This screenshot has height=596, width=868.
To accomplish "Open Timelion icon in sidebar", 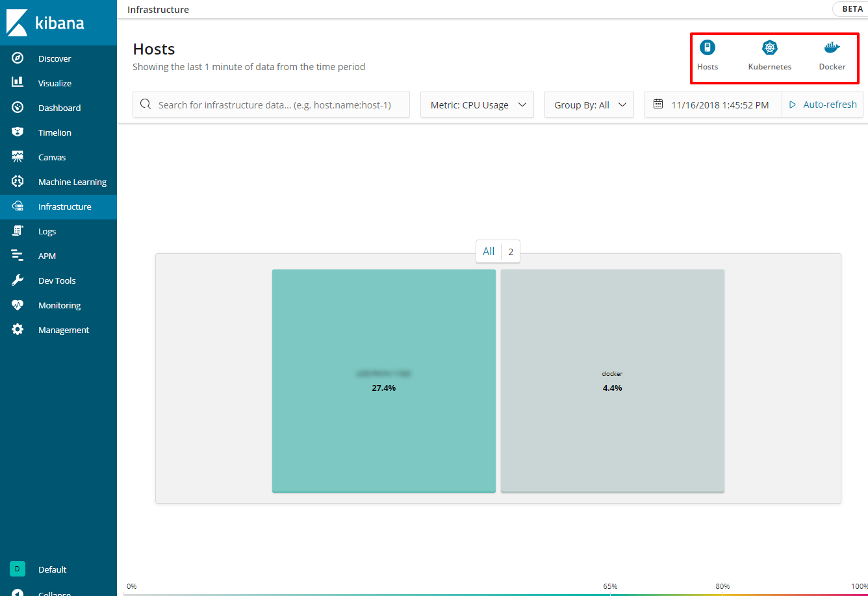I will (18, 132).
